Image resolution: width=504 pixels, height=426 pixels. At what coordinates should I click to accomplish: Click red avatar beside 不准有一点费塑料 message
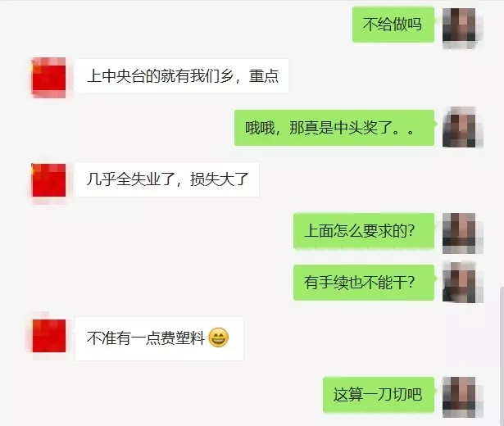click(x=49, y=334)
